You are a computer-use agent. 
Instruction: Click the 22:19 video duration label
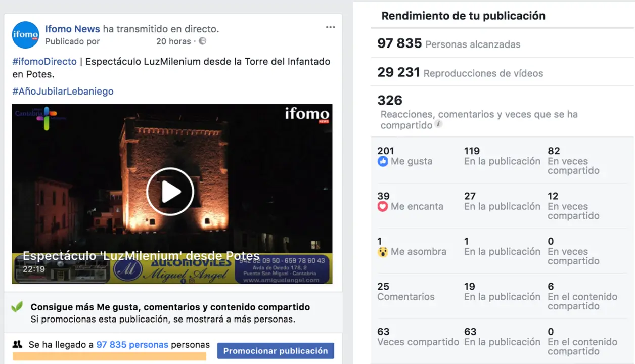tap(33, 269)
